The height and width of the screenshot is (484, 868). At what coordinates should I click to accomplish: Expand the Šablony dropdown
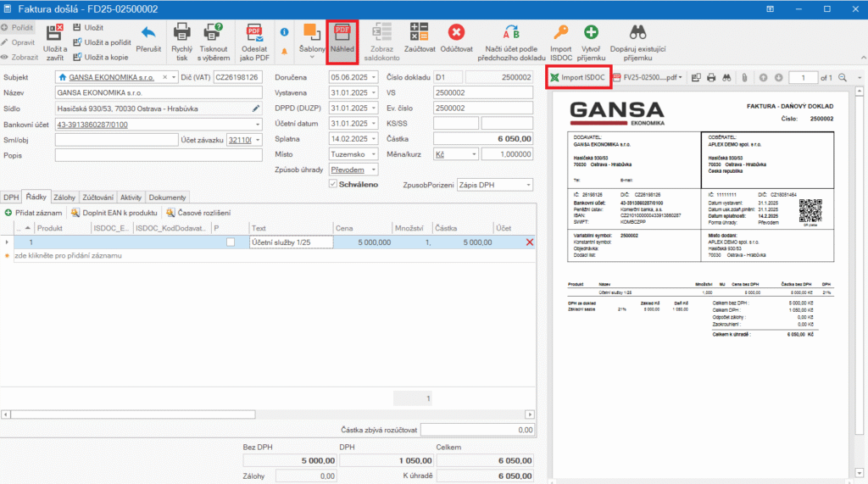(x=312, y=57)
